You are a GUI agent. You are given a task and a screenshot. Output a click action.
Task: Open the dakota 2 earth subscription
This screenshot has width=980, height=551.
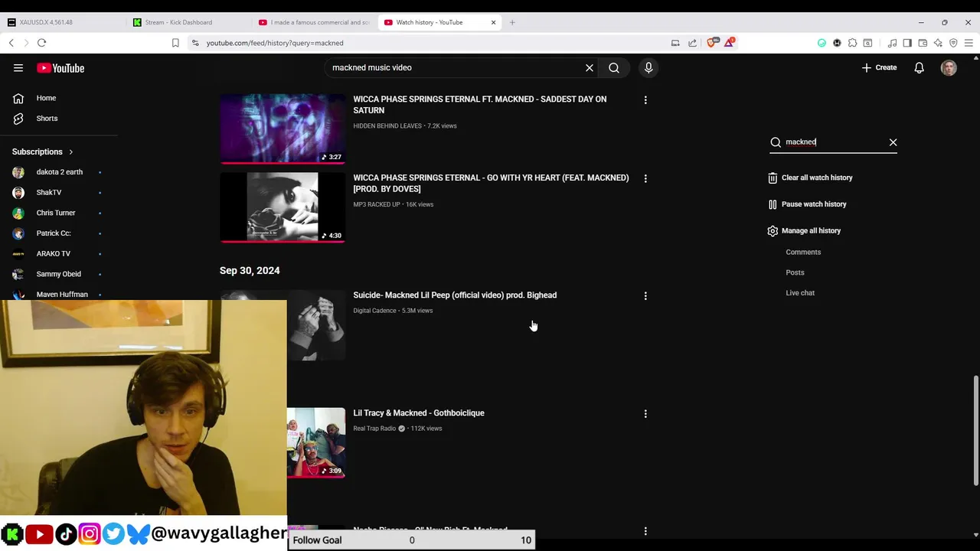click(x=59, y=172)
